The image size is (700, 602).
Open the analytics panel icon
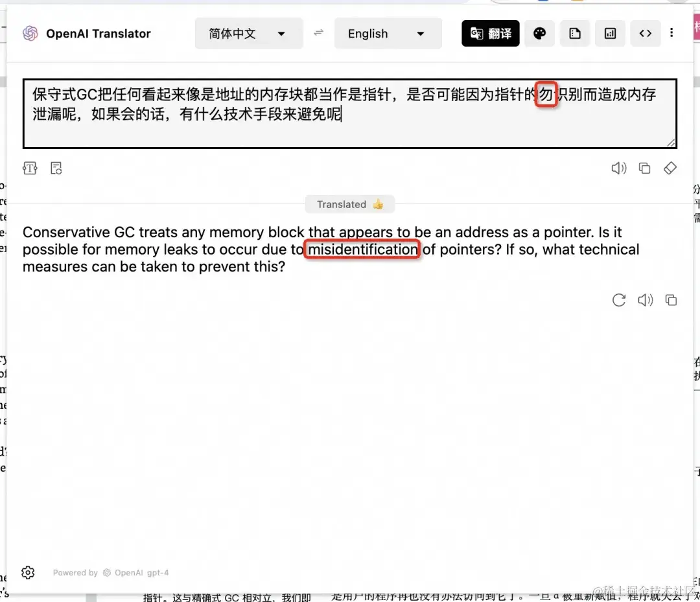[x=610, y=33]
